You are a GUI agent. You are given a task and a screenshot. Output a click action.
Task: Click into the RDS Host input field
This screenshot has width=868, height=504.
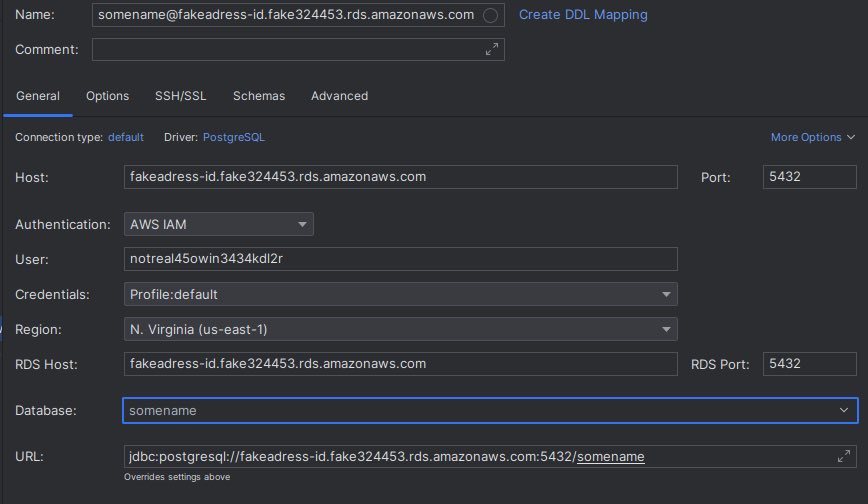(x=400, y=364)
